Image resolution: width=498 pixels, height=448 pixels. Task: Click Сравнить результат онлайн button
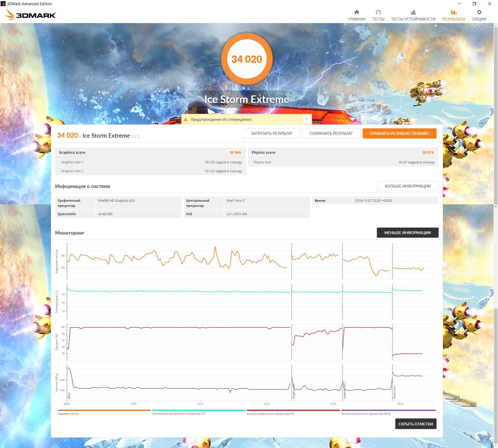pyautogui.click(x=399, y=133)
